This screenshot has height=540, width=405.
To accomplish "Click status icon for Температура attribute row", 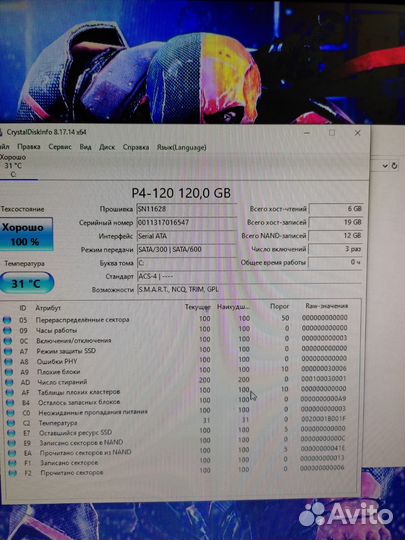I will 11,423.
